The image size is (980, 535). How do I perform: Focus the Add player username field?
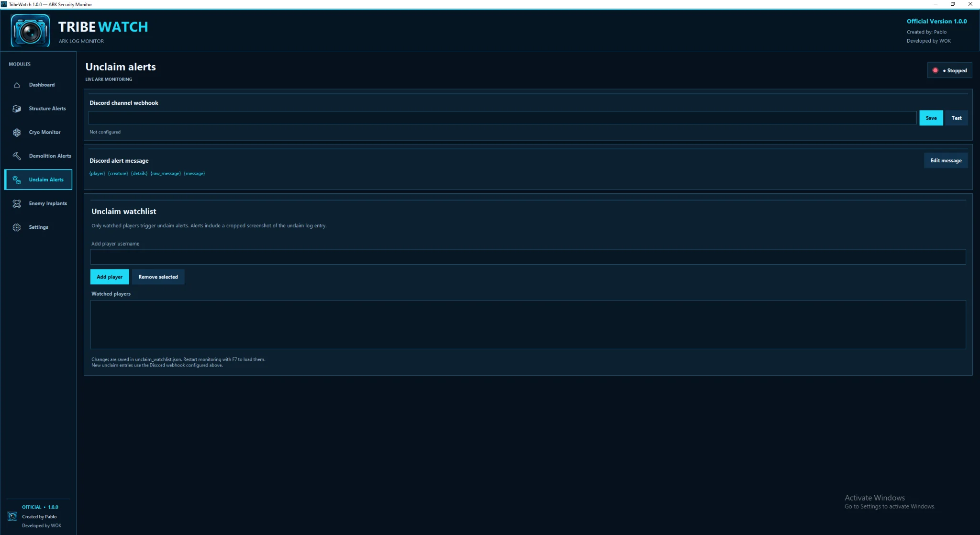(x=528, y=257)
